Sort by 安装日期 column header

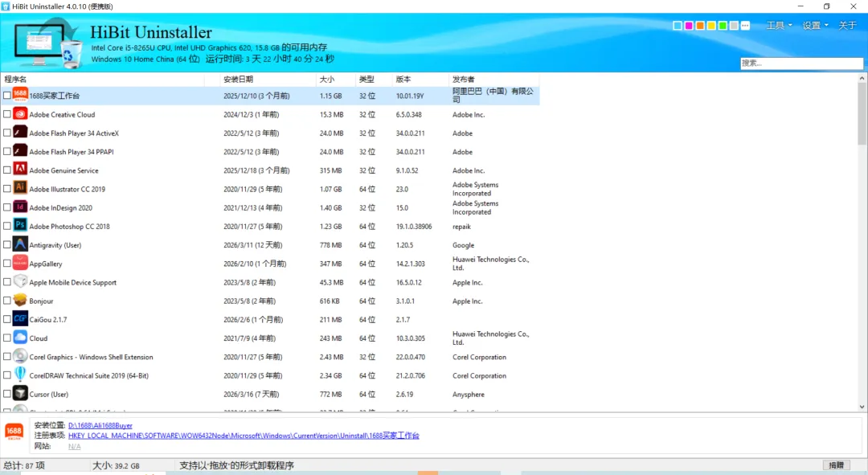[268, 79]
